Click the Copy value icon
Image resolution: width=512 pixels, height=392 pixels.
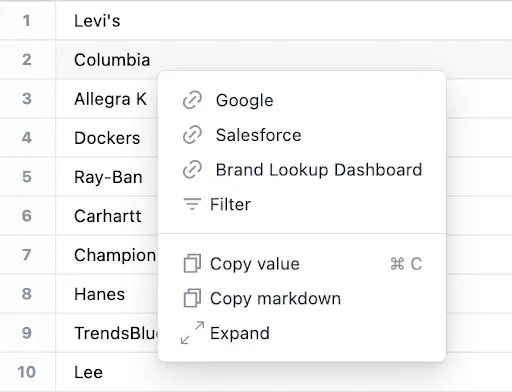coord(192,263)
